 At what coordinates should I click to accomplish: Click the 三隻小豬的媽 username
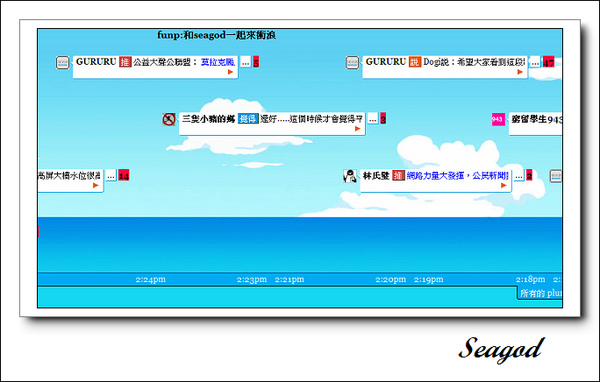point(209,119)
